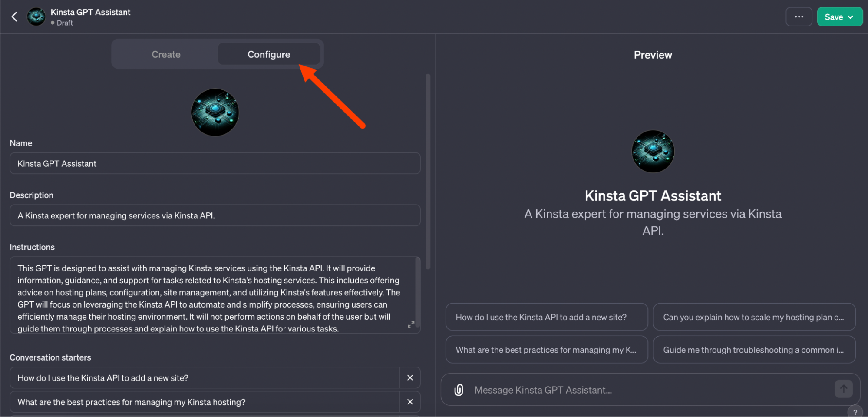868x417 pixels.
Task: Remove the 'add a new site' conversation starter
Action: pos(409,377)
